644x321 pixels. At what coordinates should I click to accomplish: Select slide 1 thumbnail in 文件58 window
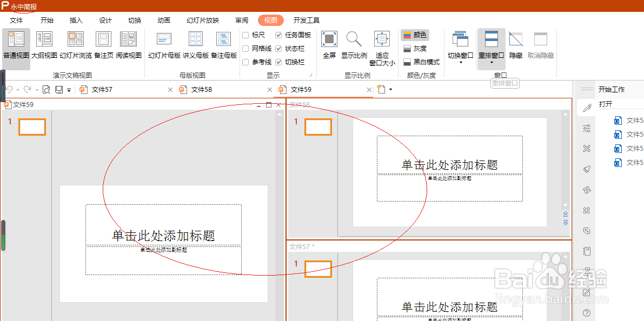(x=318, y=127)
